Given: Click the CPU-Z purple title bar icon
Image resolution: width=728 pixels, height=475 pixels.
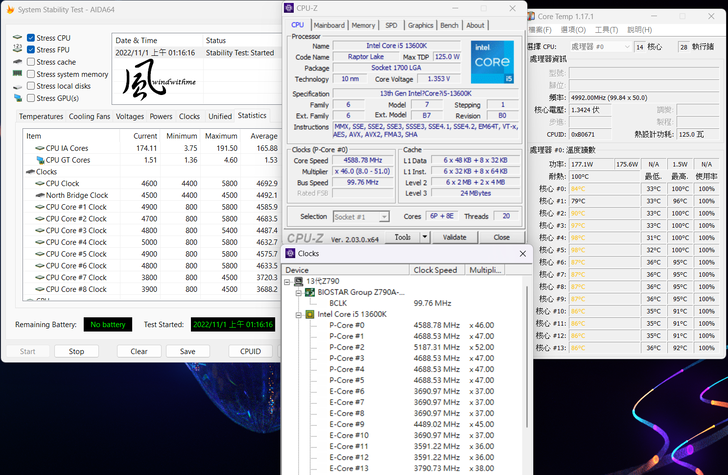Looking at the screenshot, I should tap(290, 8).
